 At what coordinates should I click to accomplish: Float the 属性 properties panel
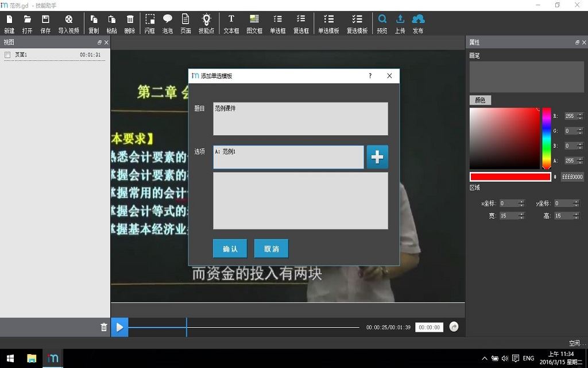[577, 43]
